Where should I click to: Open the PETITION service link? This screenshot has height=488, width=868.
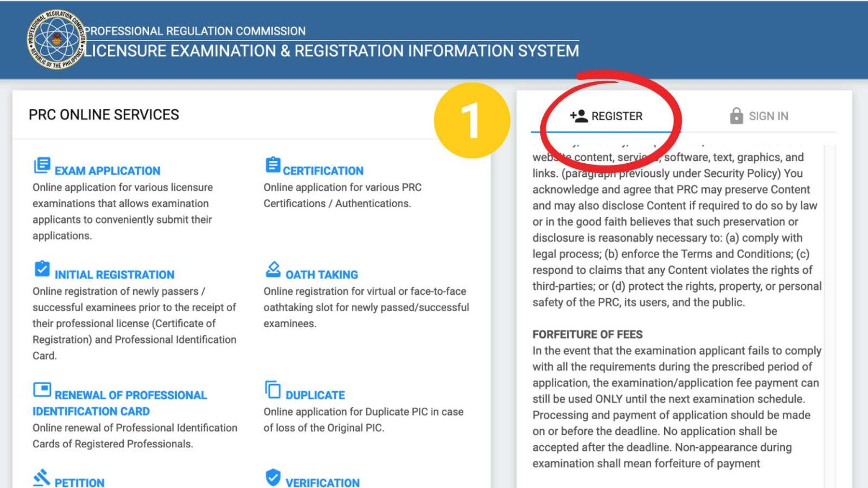(x=79, y=482)
